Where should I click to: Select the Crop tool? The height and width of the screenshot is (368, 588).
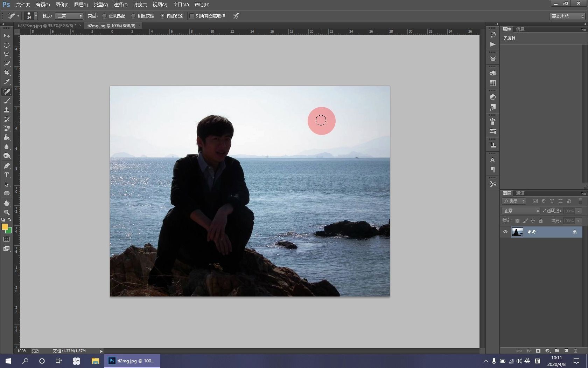pos(6,73)
